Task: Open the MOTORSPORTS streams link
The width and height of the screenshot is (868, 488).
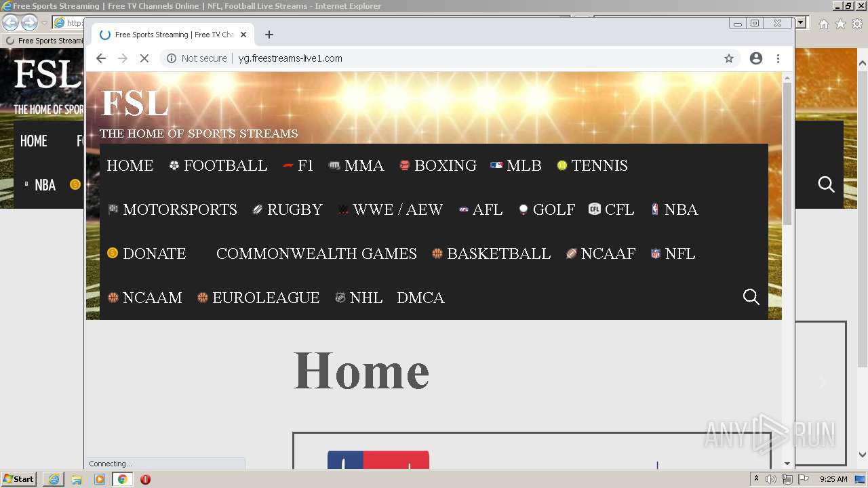Action: (x=173, y=209)
